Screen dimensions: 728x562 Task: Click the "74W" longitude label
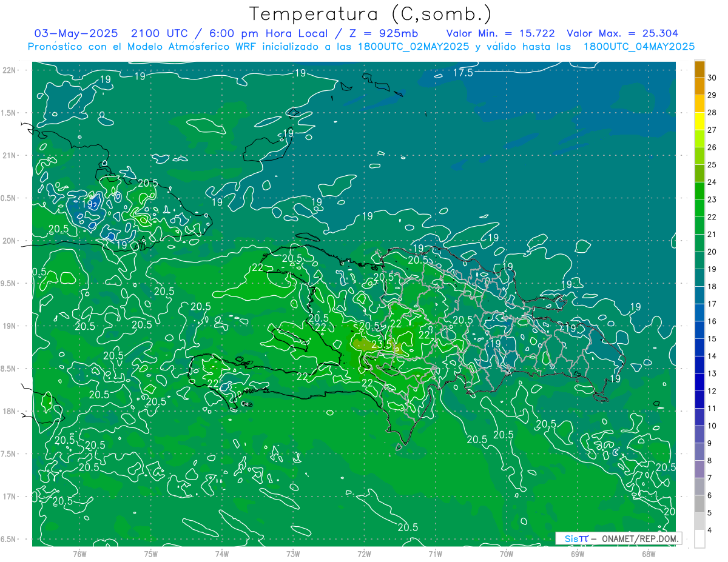pyautogui.click(x=222, y=554)
